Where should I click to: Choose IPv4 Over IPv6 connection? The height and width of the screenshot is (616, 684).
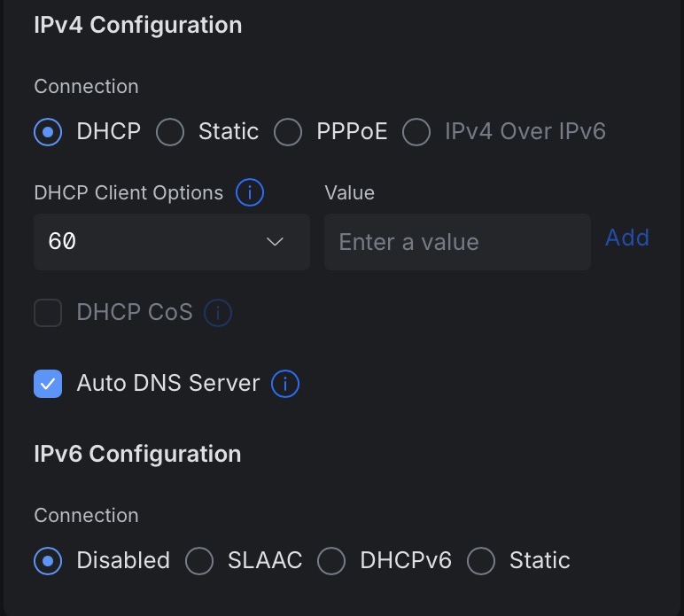coord(416,132)
